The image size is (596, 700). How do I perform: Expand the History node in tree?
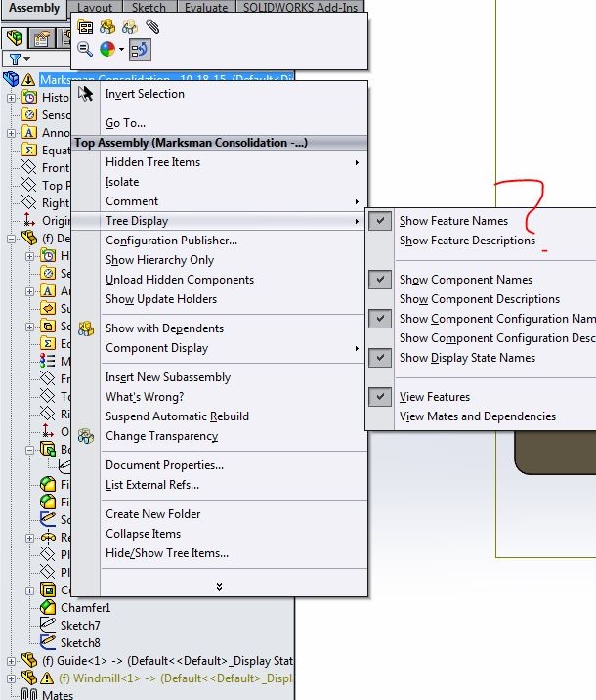[x=11, y=98]
